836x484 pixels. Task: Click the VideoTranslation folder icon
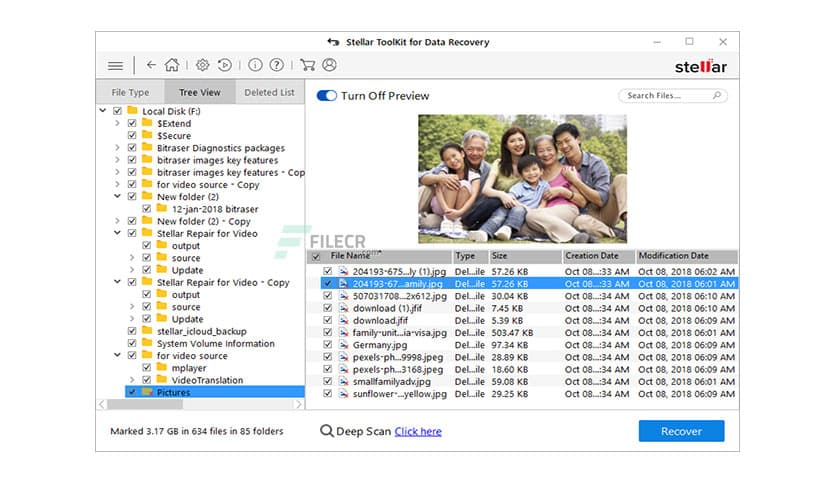coord(162,380)
